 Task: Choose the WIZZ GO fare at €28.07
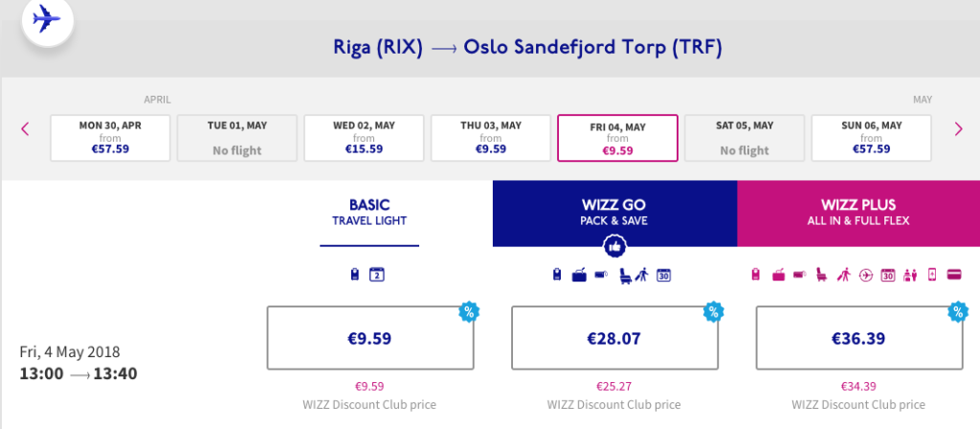click(614, 337)
